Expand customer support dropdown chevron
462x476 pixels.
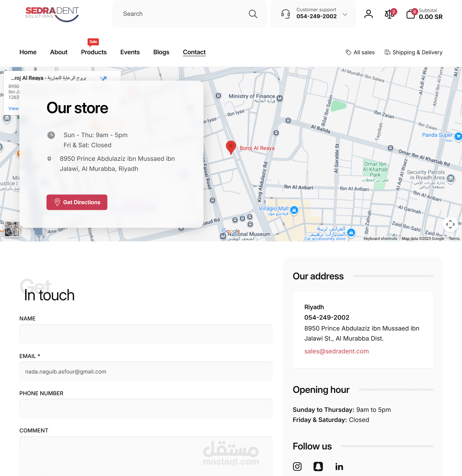(x=345, y=14)
